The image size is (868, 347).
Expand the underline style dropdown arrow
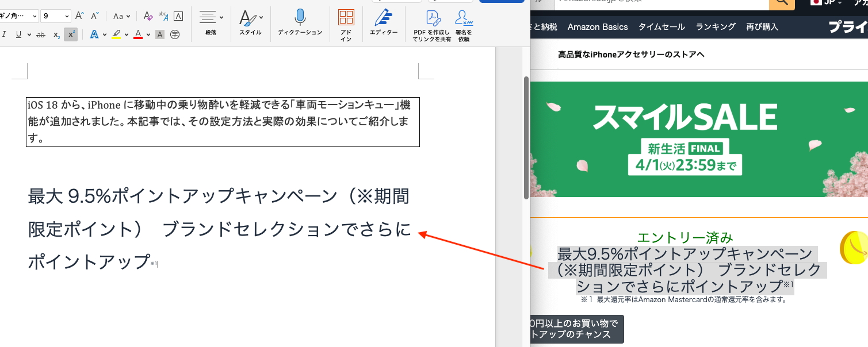pos(29,34)
